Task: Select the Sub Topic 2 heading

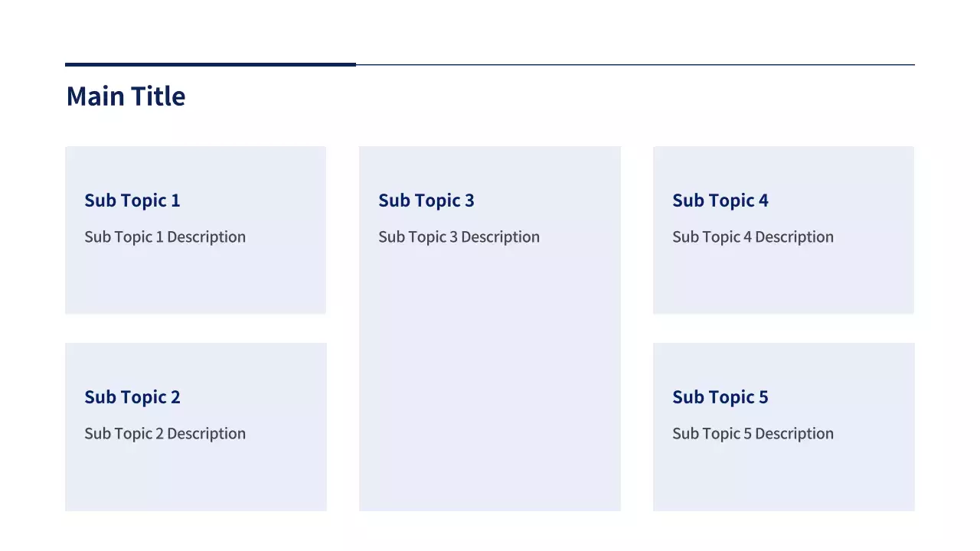Action: coord(132,397)
